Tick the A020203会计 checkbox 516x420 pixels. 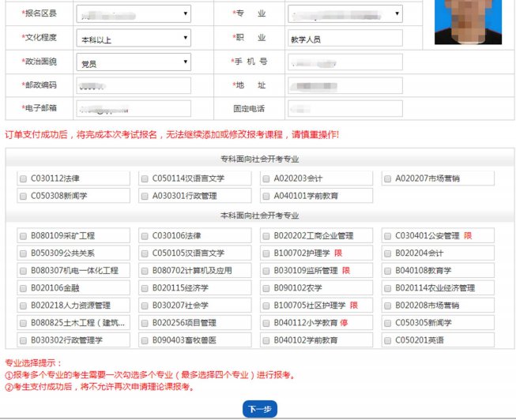pos(266,178)
